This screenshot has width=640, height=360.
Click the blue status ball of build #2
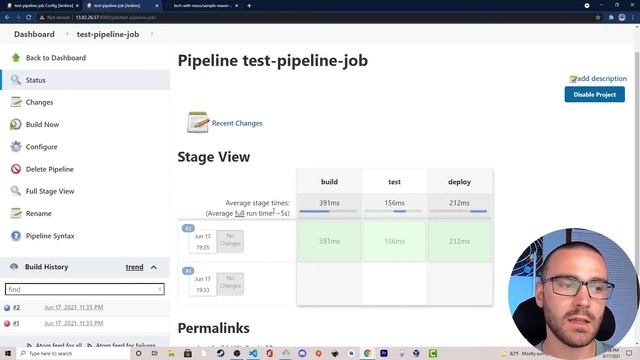7,308
